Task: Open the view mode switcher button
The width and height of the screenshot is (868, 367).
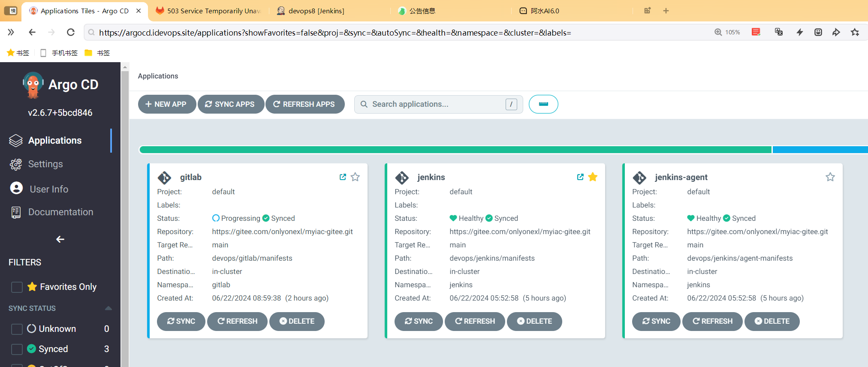Action: tap(543, 104)
